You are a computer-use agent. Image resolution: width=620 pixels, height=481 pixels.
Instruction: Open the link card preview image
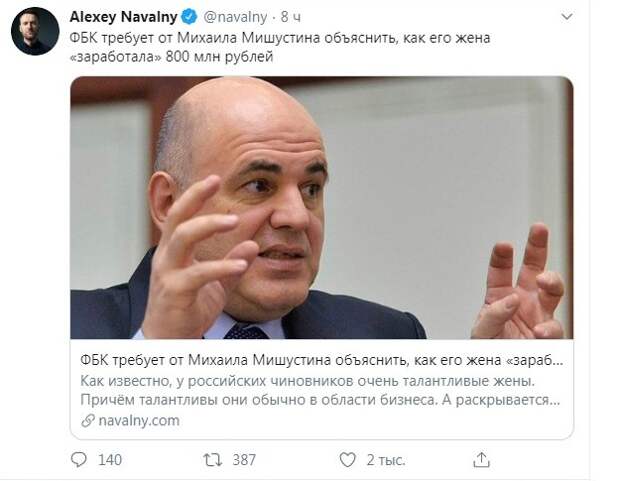[321, 207]
